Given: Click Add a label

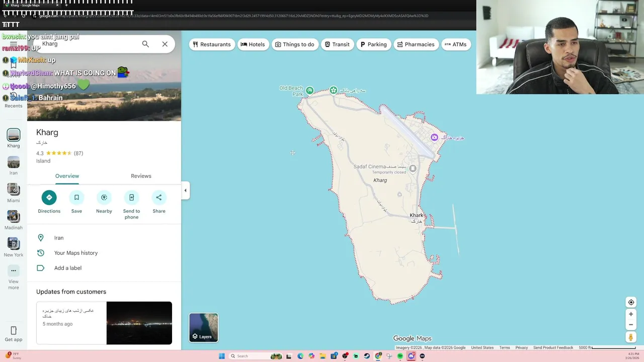Looking at the screenshot, I should [104, 268].
